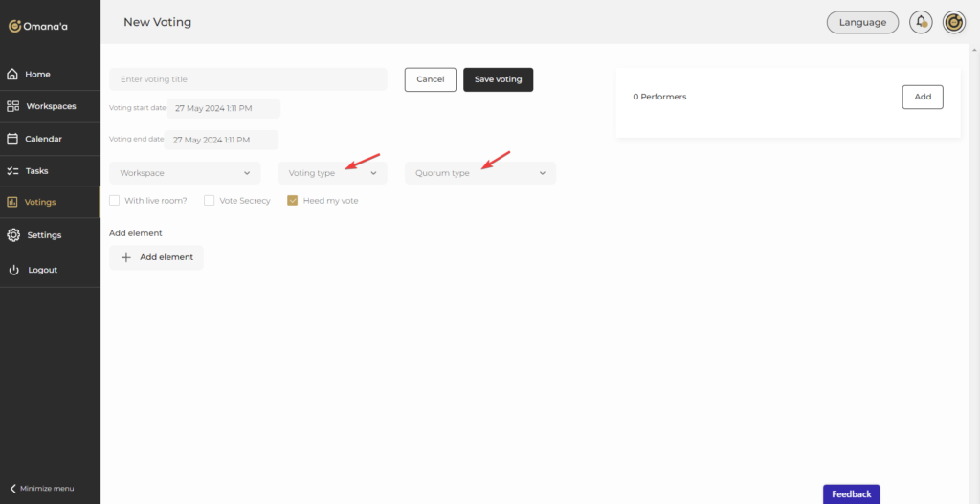Enable the With live room checkbox
The width and height of the screenshot is (980, 504).
coord(115,201)
